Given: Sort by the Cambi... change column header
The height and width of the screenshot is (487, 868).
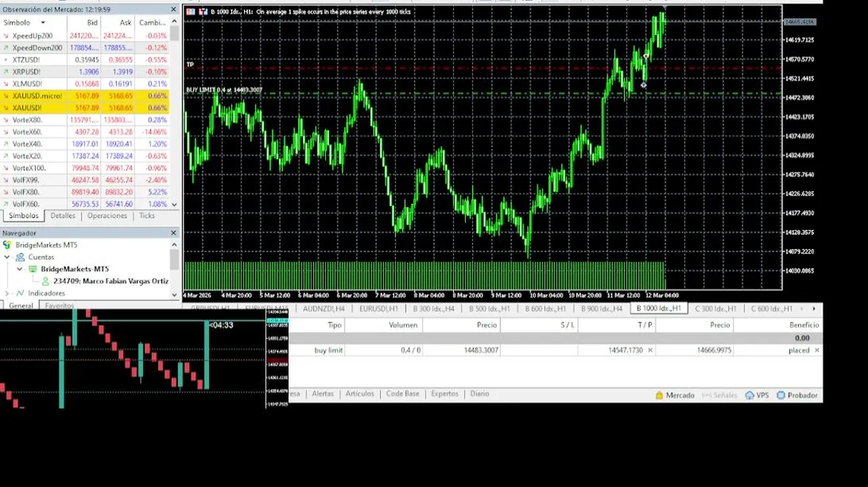Looking at the screenshot, I should (151, 23).
